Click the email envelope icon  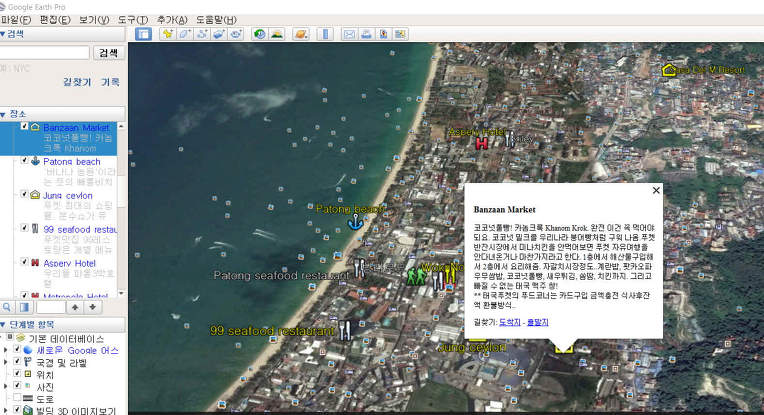[x=349, y=34]
